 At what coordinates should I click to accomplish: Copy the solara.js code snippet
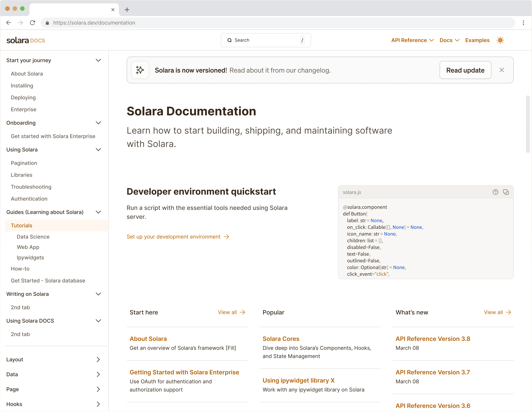[x=506, y=192]
